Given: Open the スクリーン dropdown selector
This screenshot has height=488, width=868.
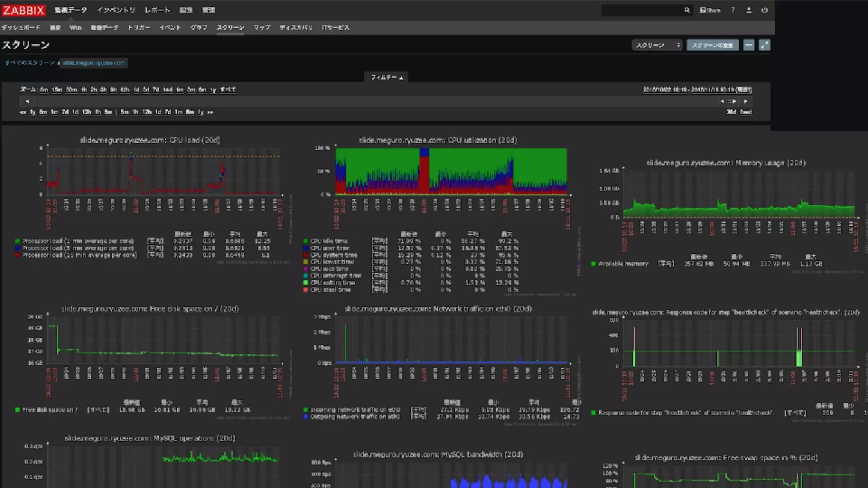Looking at the screenshot, I should point(657,45).
